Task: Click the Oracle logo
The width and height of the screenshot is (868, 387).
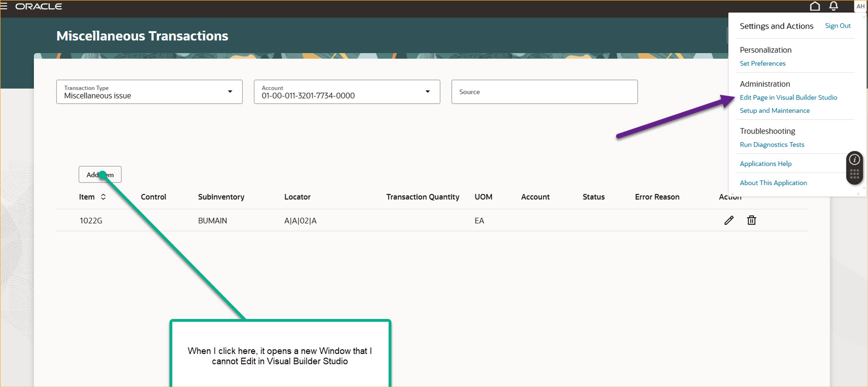Action: tap(39, 6)
